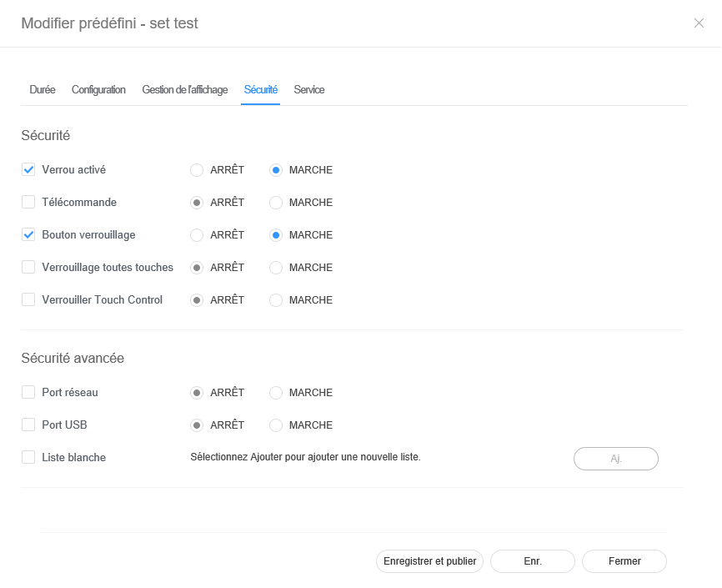This screenshot has height=588, width=722.
Task: Tick the Port USB checkbox
Action: (x=28, y=425)
